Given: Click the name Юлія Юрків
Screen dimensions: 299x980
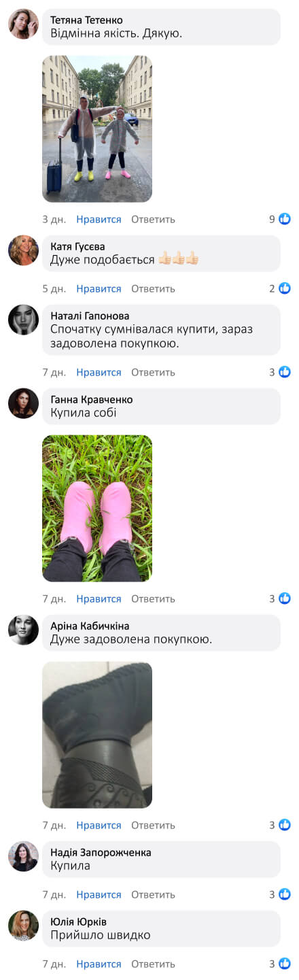Looking at the screenshot, I should click(78, 922).
